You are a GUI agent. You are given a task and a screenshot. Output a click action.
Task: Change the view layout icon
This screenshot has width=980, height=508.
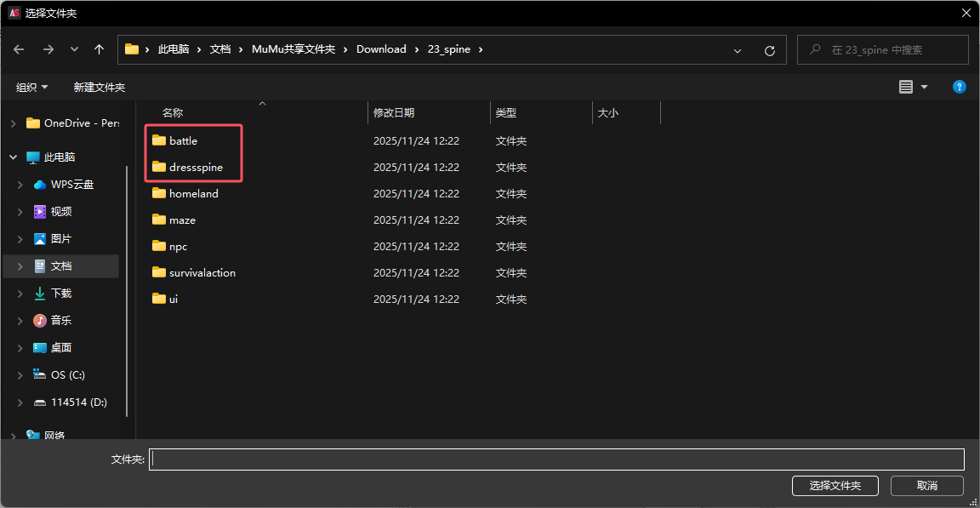(x=906, y=87)
